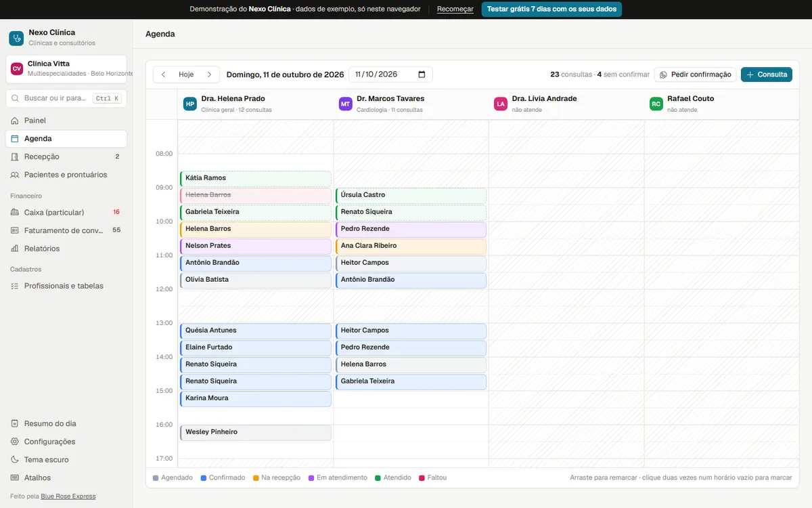Image resolution: width=812 pixels, height=508 pixels.
Task: Open Pacientes e prontuários in sidebar
Action: (x=66, y=175)
